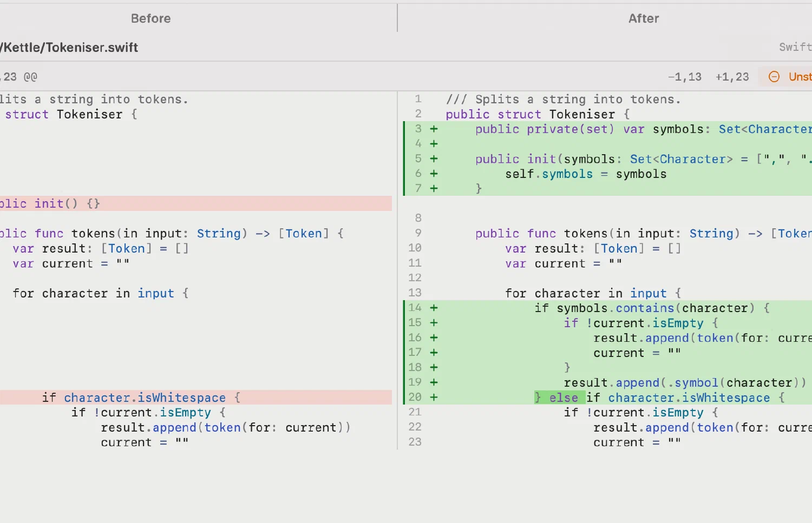Click line number 23 in After pane
This screenshot has width=812, height=523.
click(415, 442)
